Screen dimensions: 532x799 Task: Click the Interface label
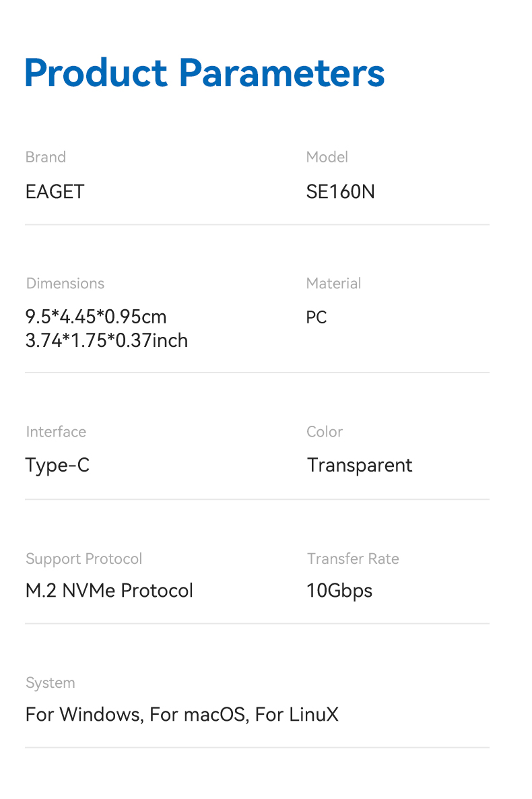click(56, 432)
